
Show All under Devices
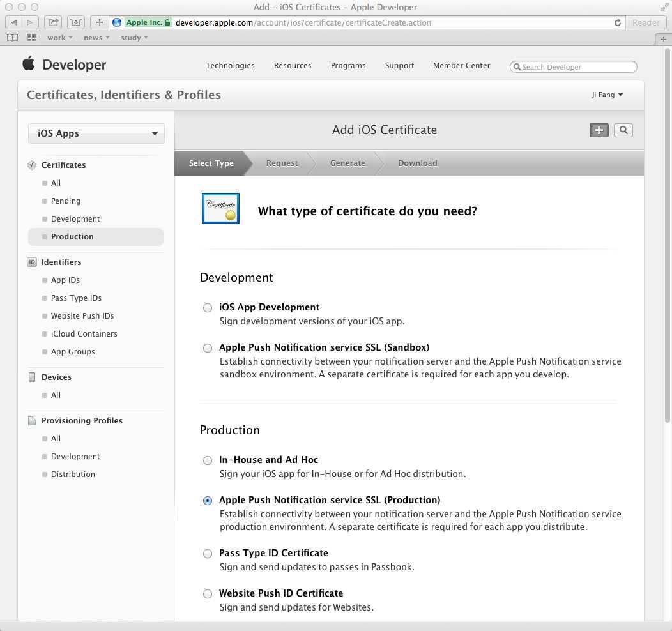click(x=56, y=395)
